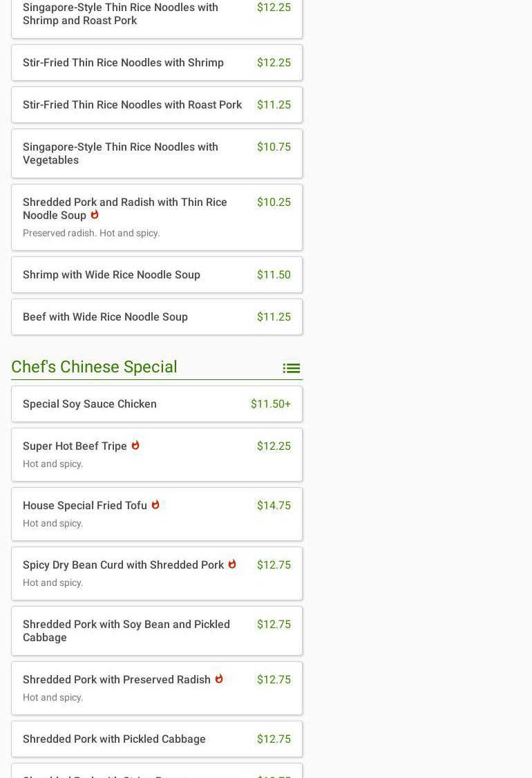This screenshot has width=532, height=778.
Task: Click the flame icon beside Shredded Pork with Preserved Radish
Action: [x=219, y=679]
